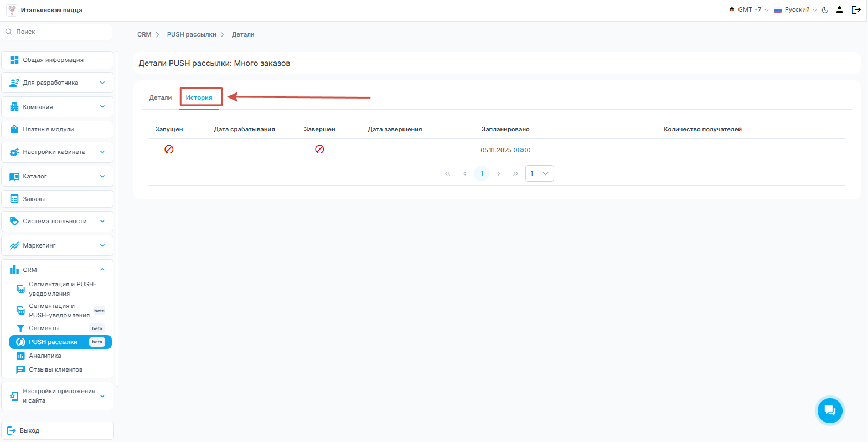Image resolution: width=868 pixels, height=442 pixels.
Task: Click the Italian pizza company logo
Action: point(11,10)
